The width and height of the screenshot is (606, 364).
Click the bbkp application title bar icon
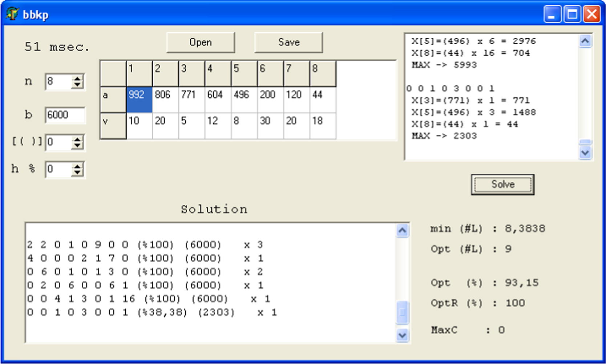(x=12, y=14)
